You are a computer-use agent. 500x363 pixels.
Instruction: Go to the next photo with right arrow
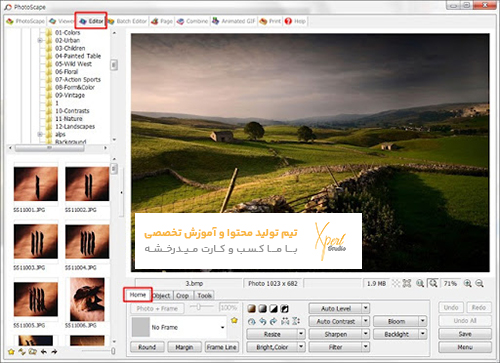(x=54, y=351)
